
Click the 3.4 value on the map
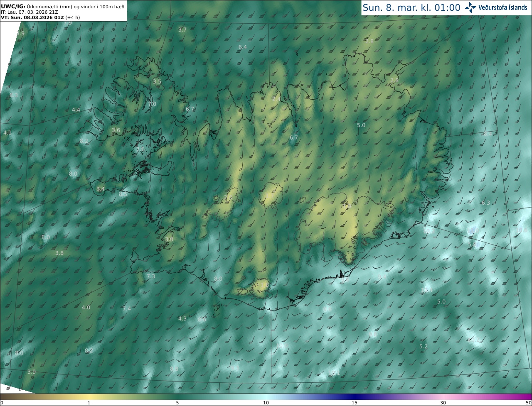click(x=101, y=189)
